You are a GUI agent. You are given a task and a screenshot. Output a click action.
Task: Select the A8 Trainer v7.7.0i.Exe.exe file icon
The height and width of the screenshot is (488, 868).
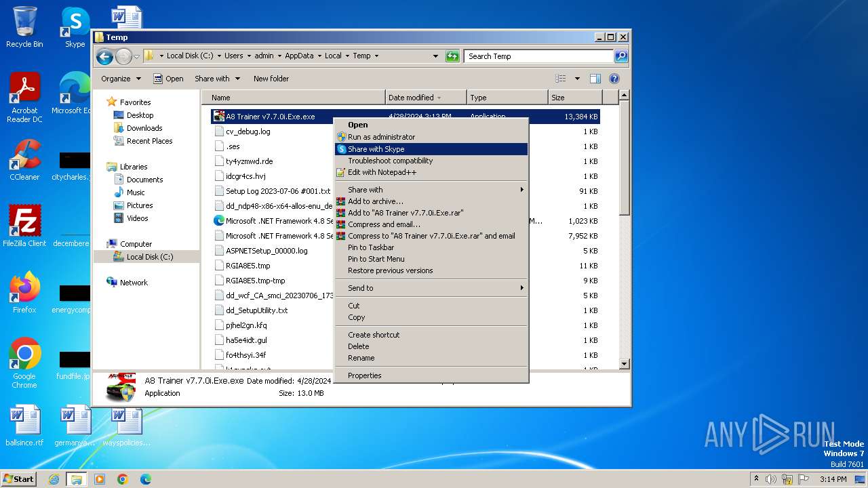click(x=218, y=117)
